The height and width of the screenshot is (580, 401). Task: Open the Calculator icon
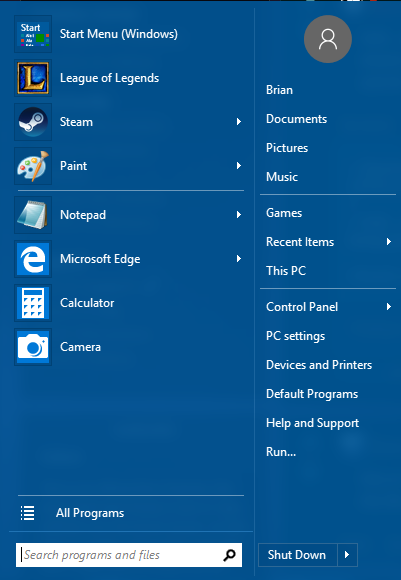tap(33, 303)
